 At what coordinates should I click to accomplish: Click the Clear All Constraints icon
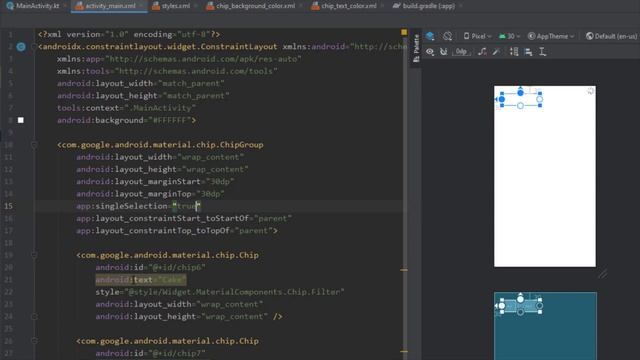(x=482, y=52)
